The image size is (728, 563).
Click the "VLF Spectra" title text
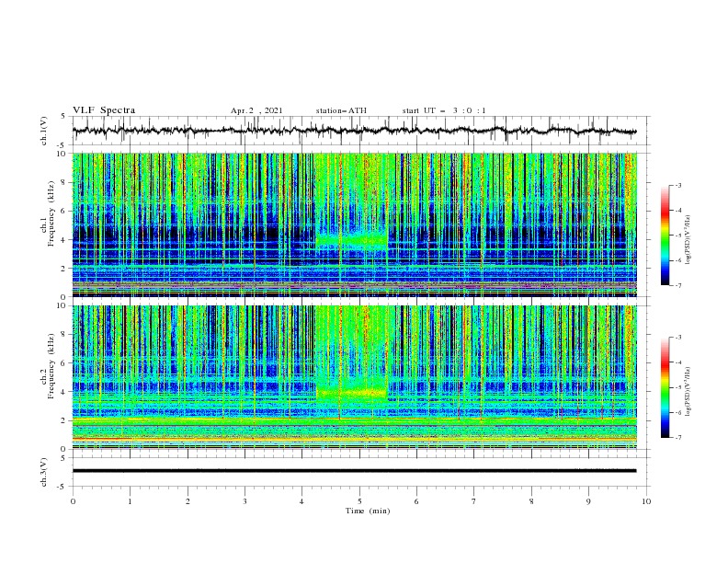(x=104, y=110)
